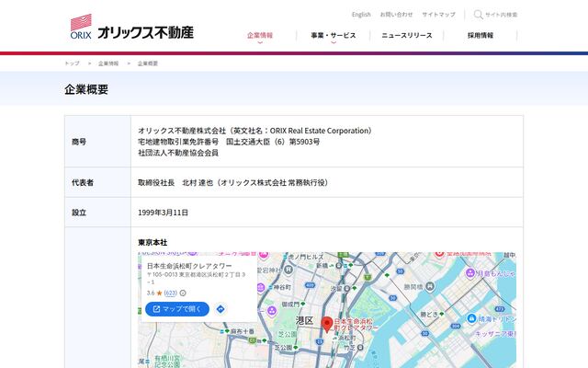Select 日本生命浜松町クレアタワー title in map card

(x=189, y=266)
